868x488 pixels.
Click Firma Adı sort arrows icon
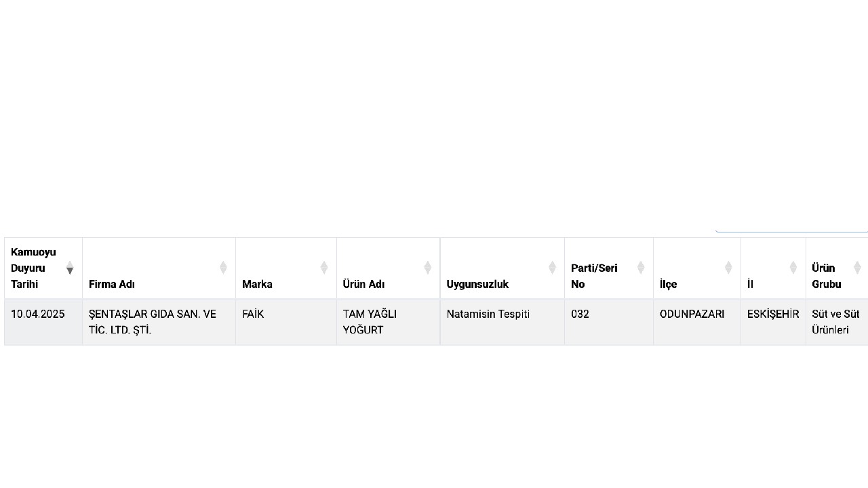[223, 268]
